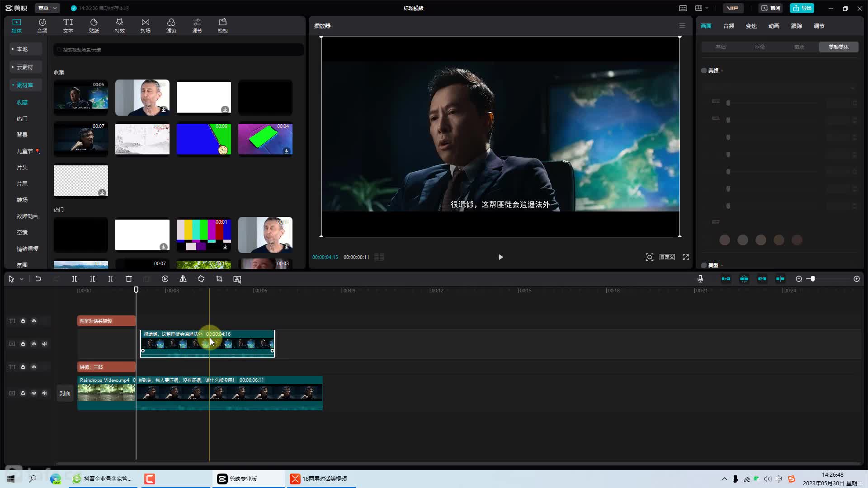Expand the 云素材 cloud material section
This screenshot has height=488, width=868.
[25, 67]
